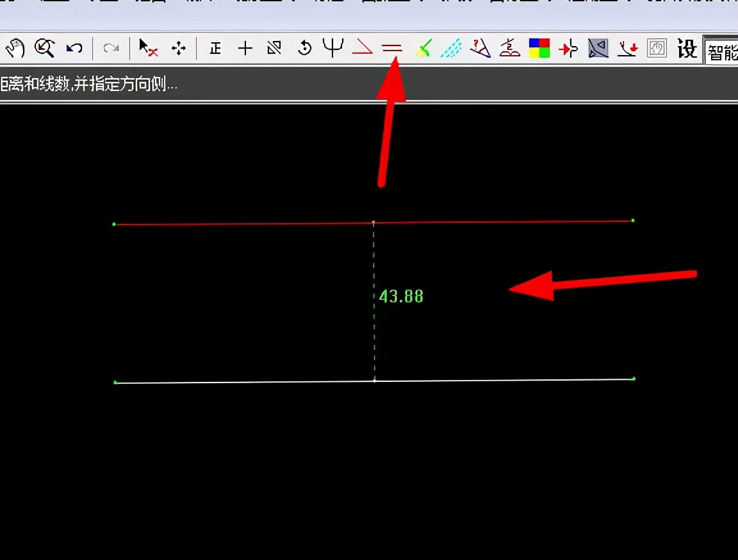Click the undo arrow icon
738x560 pixels.
point(74,48)
